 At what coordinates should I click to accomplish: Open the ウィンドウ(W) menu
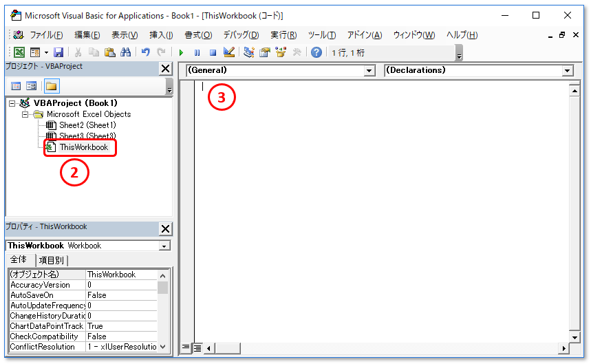coord(414,35)
